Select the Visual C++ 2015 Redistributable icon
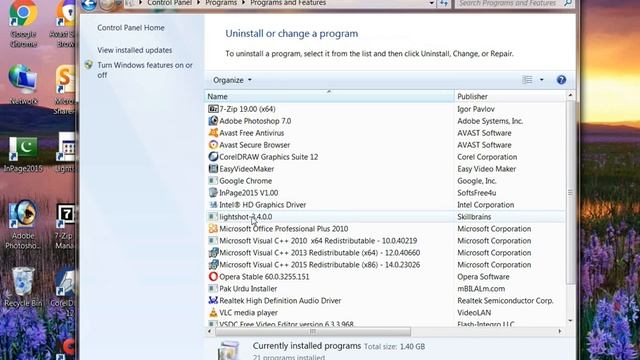This screenshot has width=640, height=360. 213,264
